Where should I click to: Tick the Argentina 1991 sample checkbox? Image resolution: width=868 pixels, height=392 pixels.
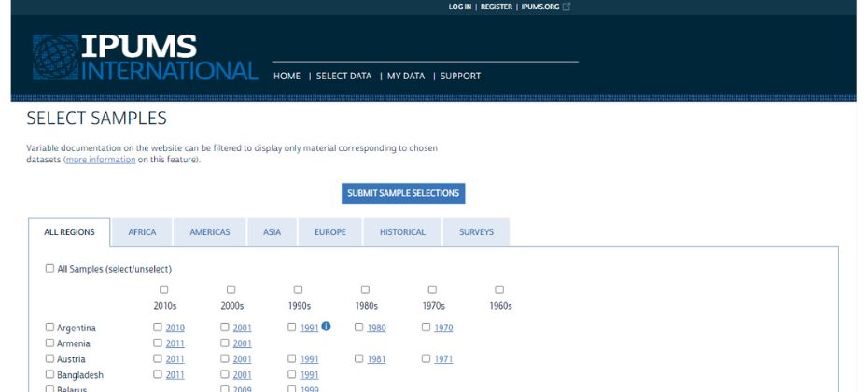tap(292, 328)
